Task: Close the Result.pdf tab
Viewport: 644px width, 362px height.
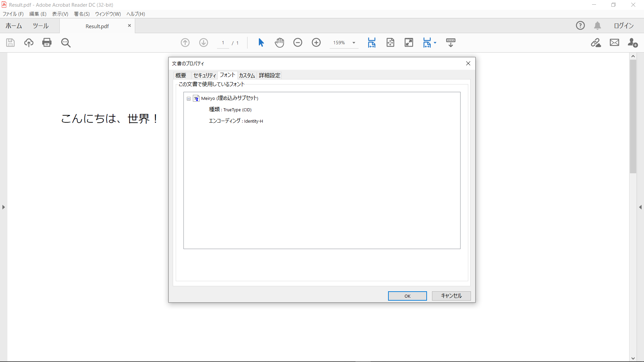Action: pos(129,25)
